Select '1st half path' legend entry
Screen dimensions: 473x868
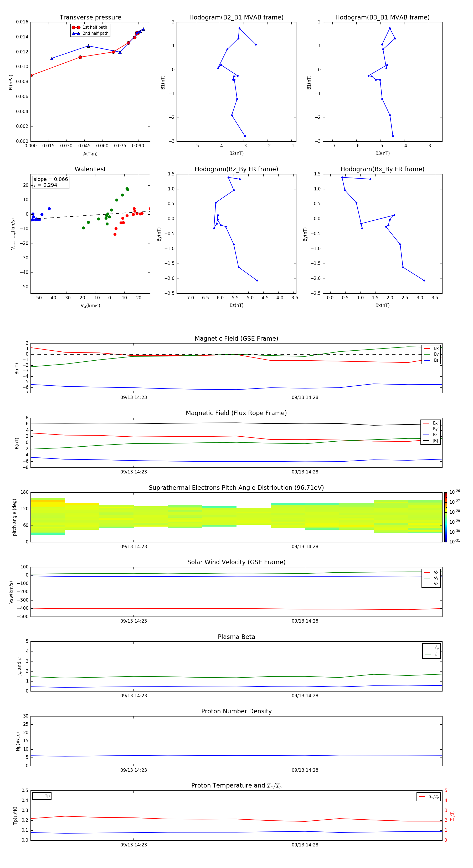[90, 27]
